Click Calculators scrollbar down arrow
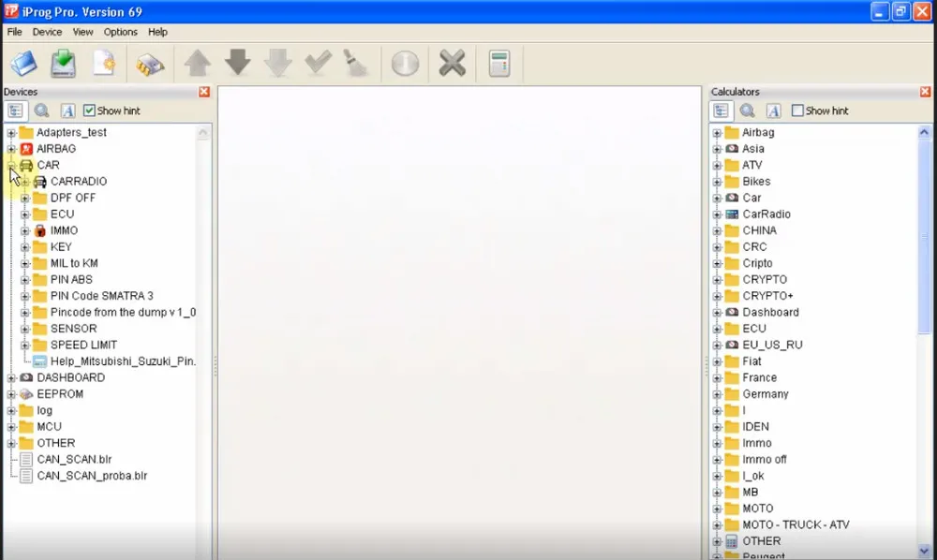Image resolution: width=937 pixels, height=560 pixels. pos(924,551)
